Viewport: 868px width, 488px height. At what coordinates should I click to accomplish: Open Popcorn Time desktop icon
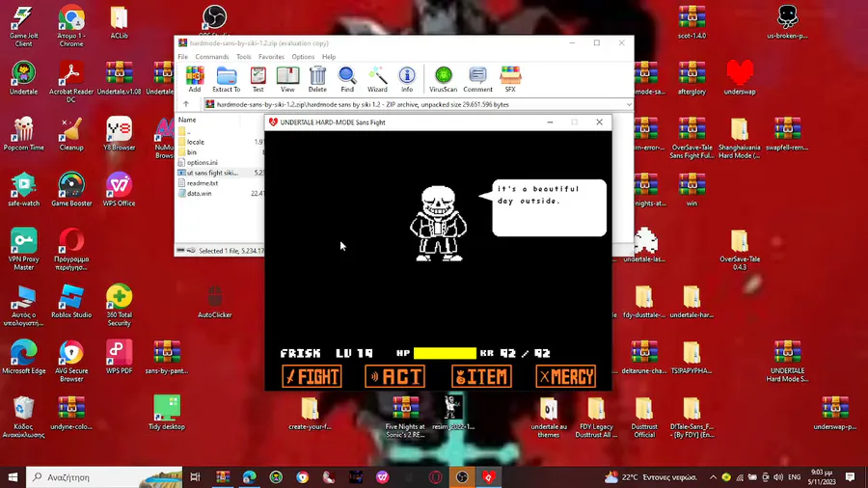(x=23, y=134)
